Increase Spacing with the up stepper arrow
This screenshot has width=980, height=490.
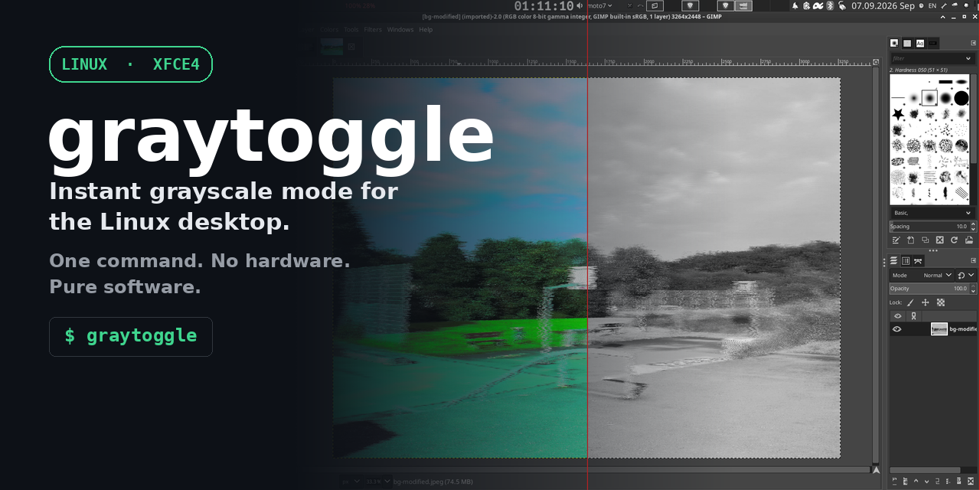[x=973, y=224]
